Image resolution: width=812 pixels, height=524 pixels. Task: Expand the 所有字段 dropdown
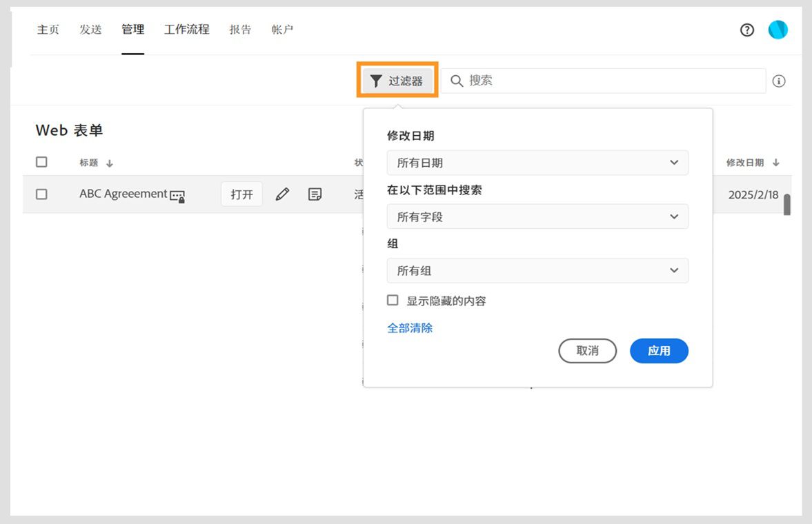coord(537,216)
